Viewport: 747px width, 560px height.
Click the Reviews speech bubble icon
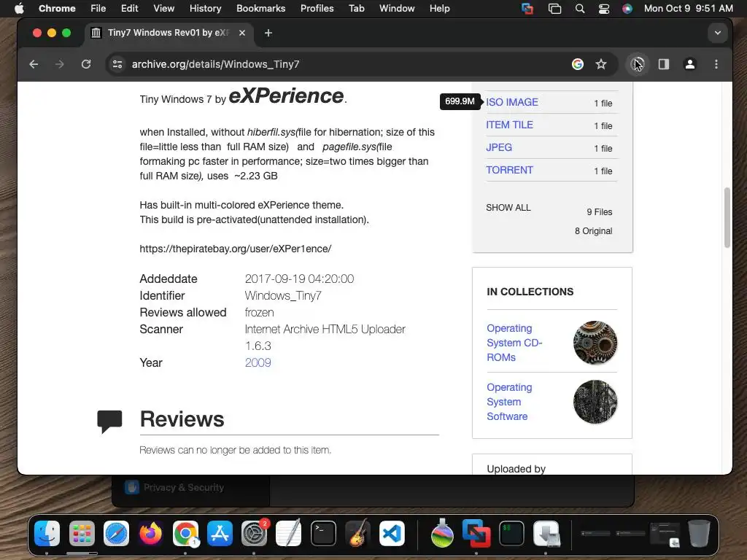pos(109,421)
